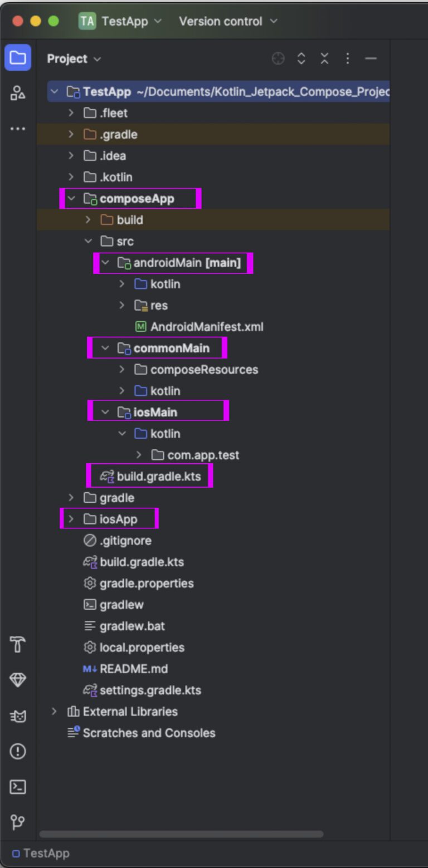Open Project panel options kebab menu
This screenshot has width=428, height=868.
[347, 58]
